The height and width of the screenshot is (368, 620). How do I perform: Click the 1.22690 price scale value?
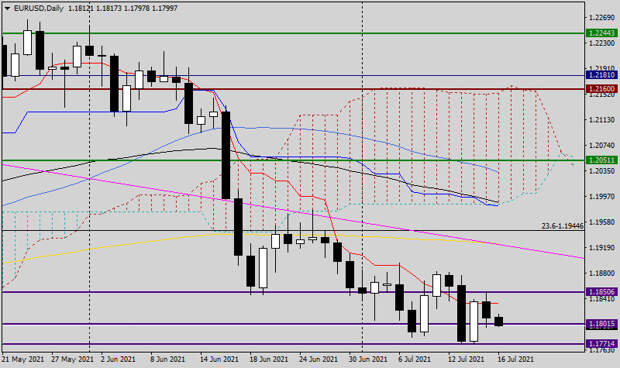point(602,17)
